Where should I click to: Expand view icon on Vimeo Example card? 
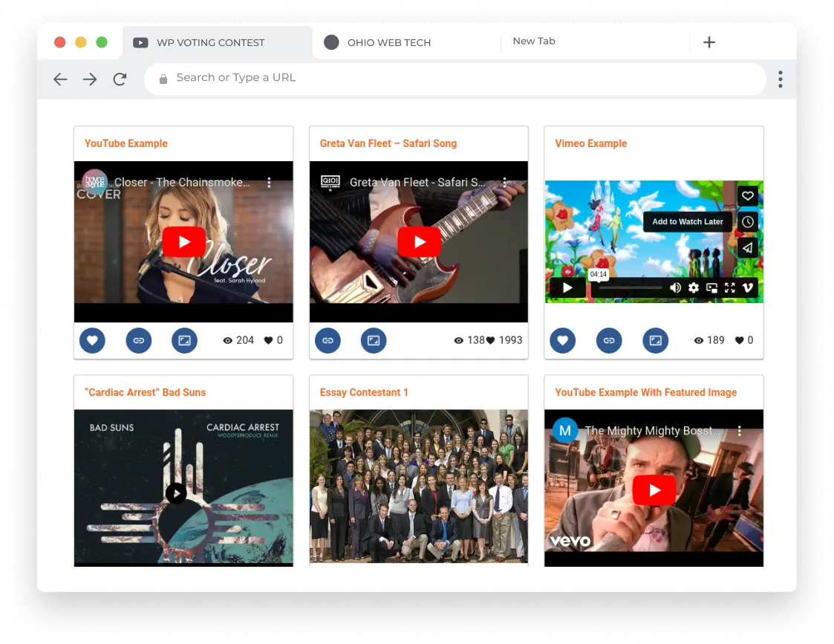[655, 340]
